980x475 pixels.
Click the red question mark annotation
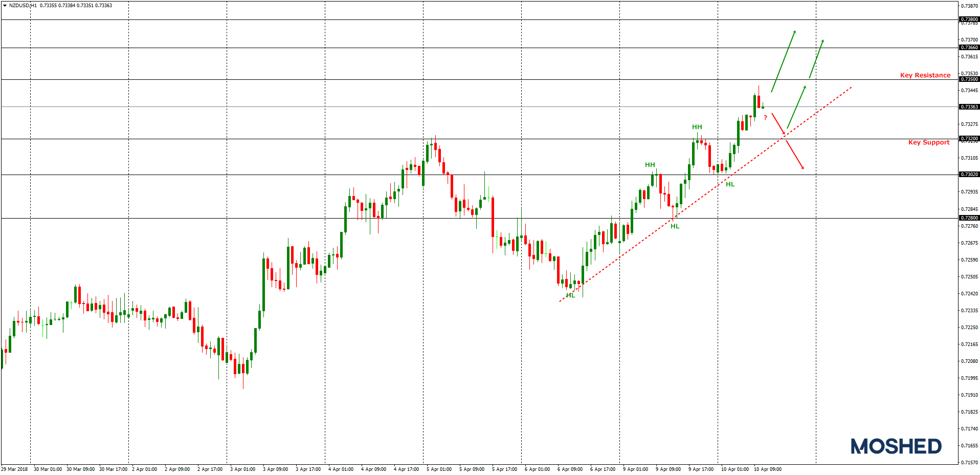765,118
